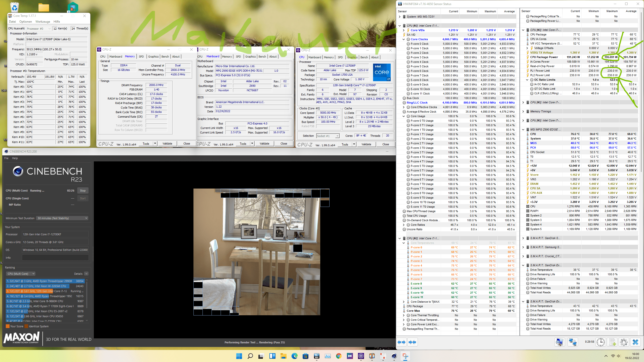Click Tools button in CPU CPU-Z window
Viewport: 644px width, 362px height.
click(345, 144)
